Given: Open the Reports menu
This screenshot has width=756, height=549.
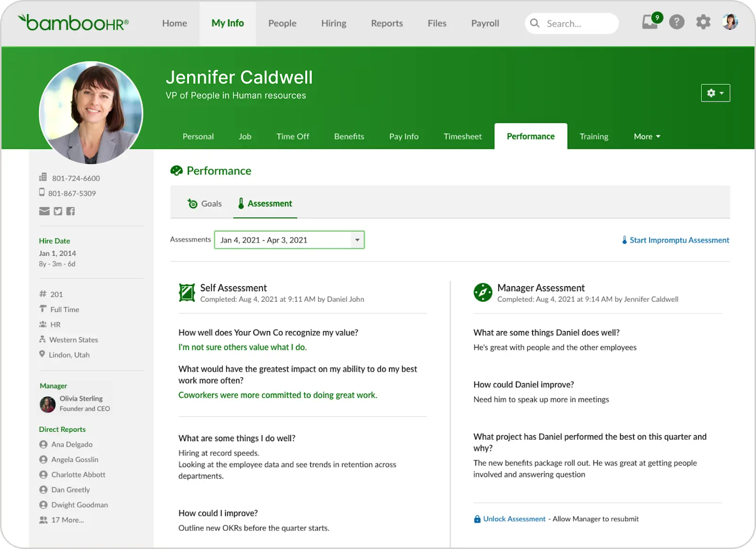Looking at the screenshot, I should [x=387, y=23].
